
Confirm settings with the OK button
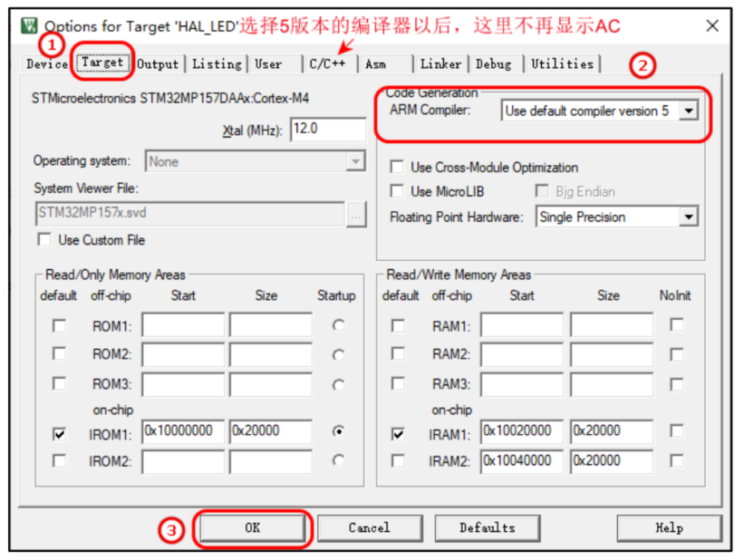coord(253,527)
